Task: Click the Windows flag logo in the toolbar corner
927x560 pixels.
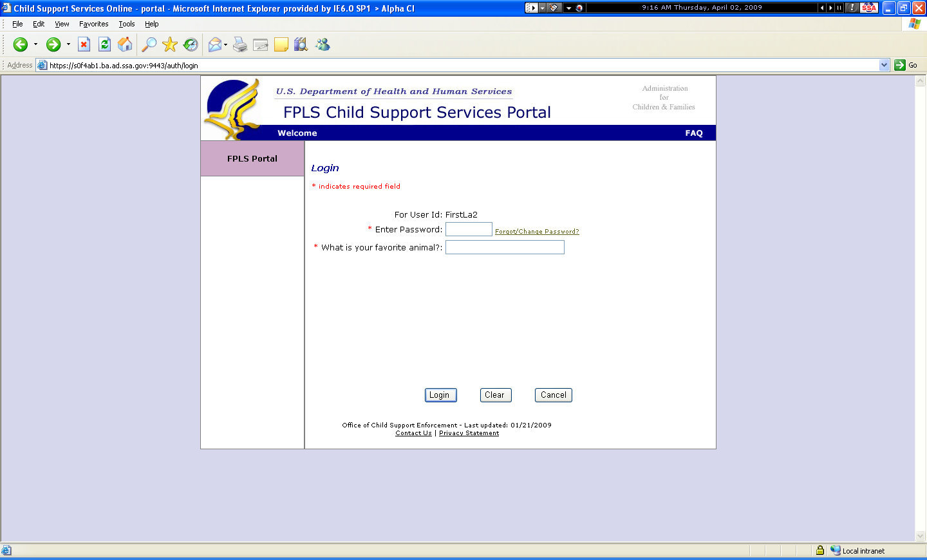Action: point(914,24)
